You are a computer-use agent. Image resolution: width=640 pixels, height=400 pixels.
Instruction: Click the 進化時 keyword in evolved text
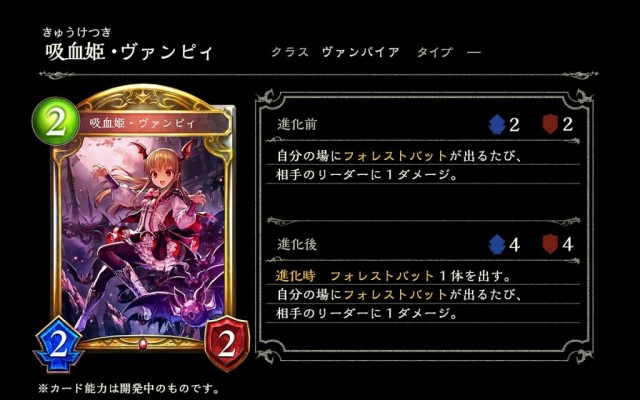[296, 276]
